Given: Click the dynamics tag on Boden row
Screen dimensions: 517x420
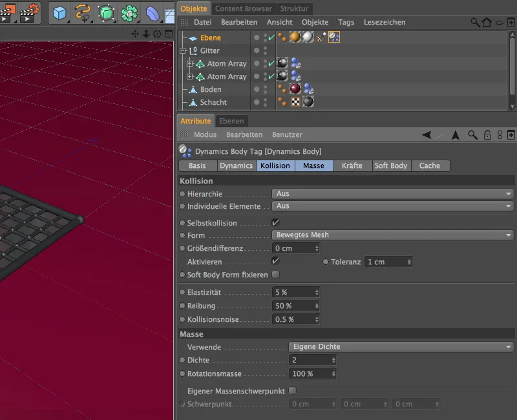Looking at the screenshot, I should click(x=309, y=89).
